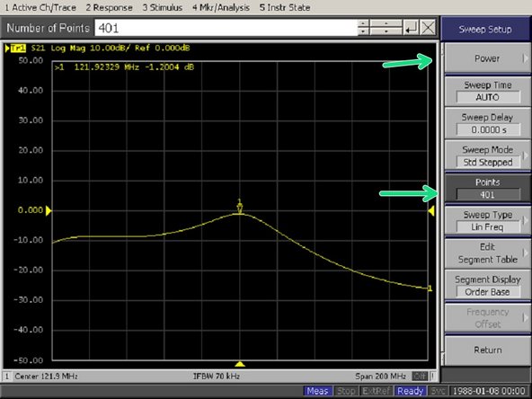Open the 1 Active Ch/Trace menu
Image resolution: width=532 pixels, height=399 pixels.
(40, 7)
